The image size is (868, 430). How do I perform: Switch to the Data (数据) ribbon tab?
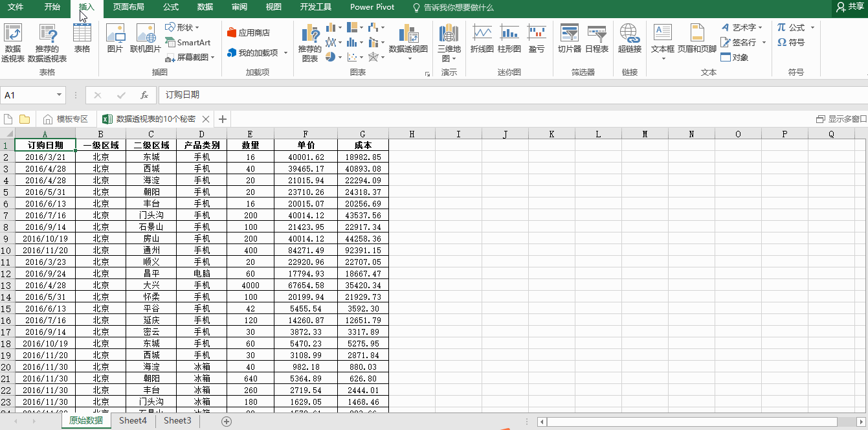pos(205,7)
